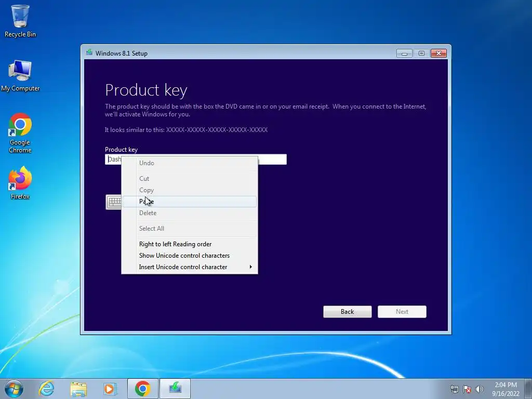Close the Windows 8.1 Setup window
Viewport: 532px width, 399px height.
tap(438, 54)
